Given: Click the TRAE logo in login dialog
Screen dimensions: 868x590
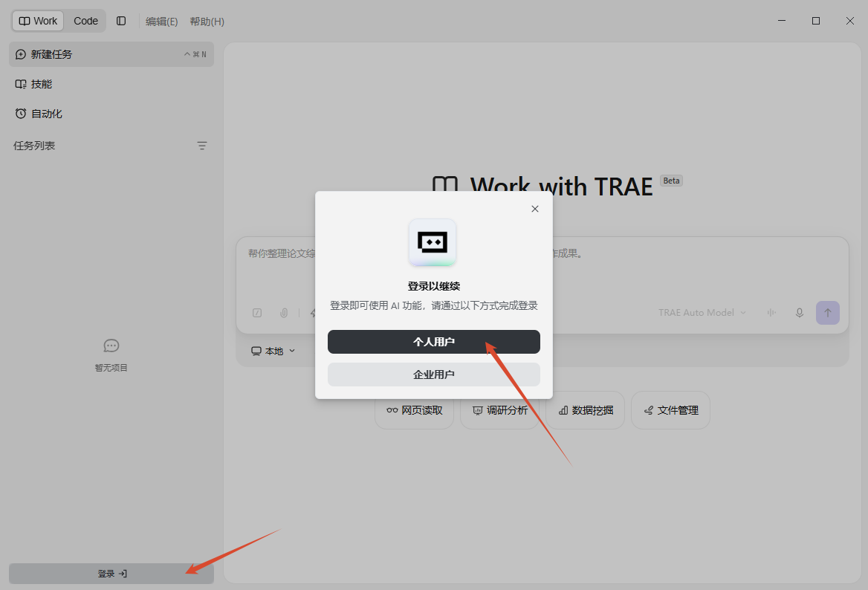Looking at the screenshot, I should pyautogui.click(x=433, y=242).
